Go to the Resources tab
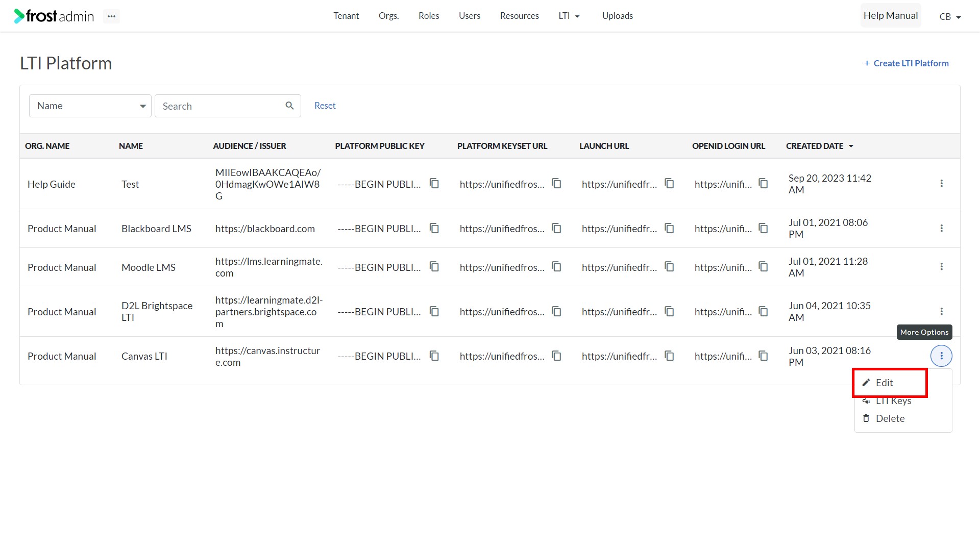The image size is (980, 551). tap(519, 16)
